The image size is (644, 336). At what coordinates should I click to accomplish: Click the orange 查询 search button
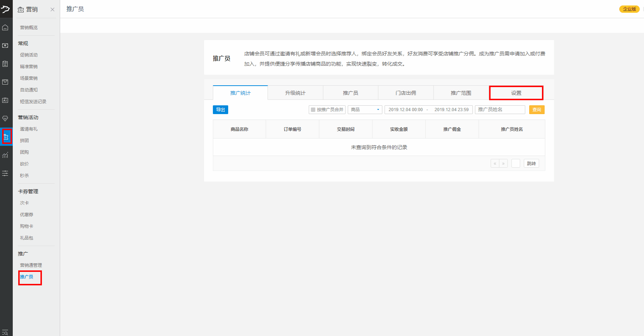click(x=536, y=110)
